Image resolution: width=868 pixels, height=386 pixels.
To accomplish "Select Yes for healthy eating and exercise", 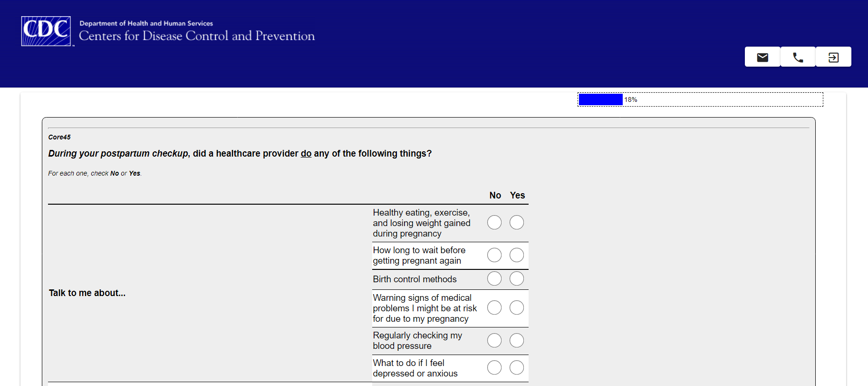I will [x=517, y=222].
